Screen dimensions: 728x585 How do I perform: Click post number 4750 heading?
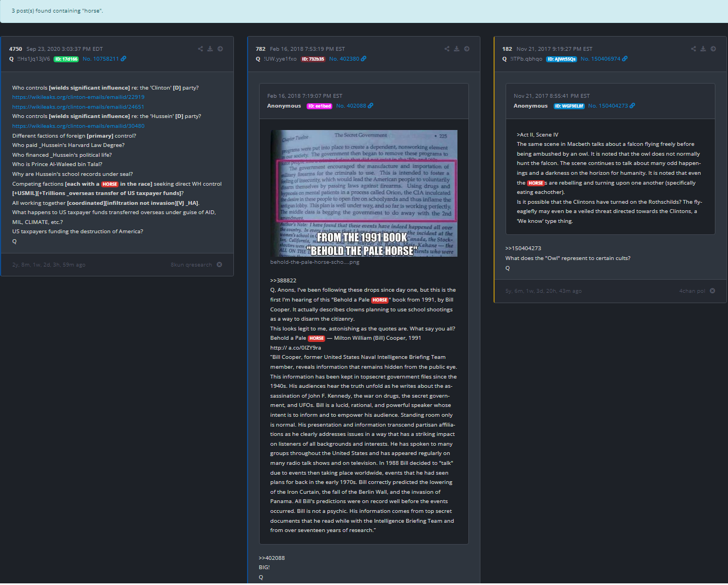click(x=15, y=49)
